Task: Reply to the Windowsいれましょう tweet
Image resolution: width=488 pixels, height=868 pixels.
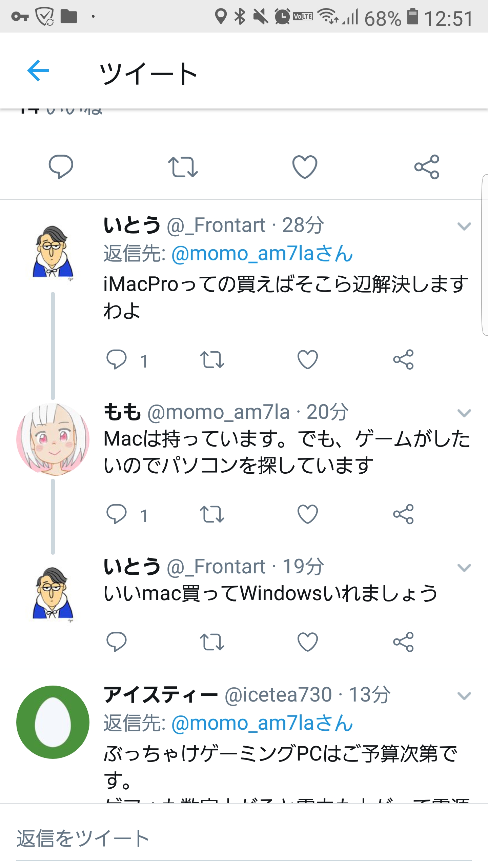Action: [117, 642]
